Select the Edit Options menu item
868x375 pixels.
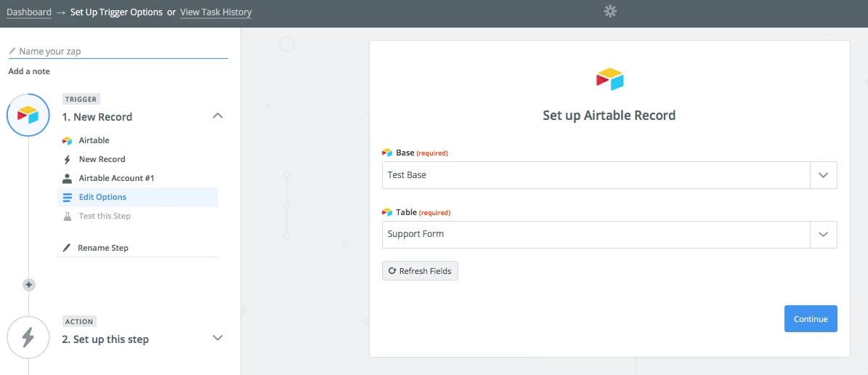tap(137, 197)
